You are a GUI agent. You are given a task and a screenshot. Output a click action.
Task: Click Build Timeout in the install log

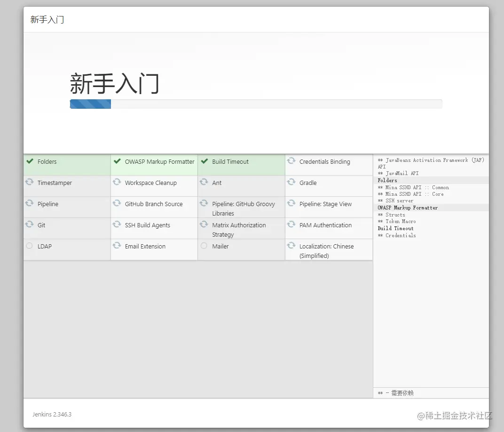[396, 228]
